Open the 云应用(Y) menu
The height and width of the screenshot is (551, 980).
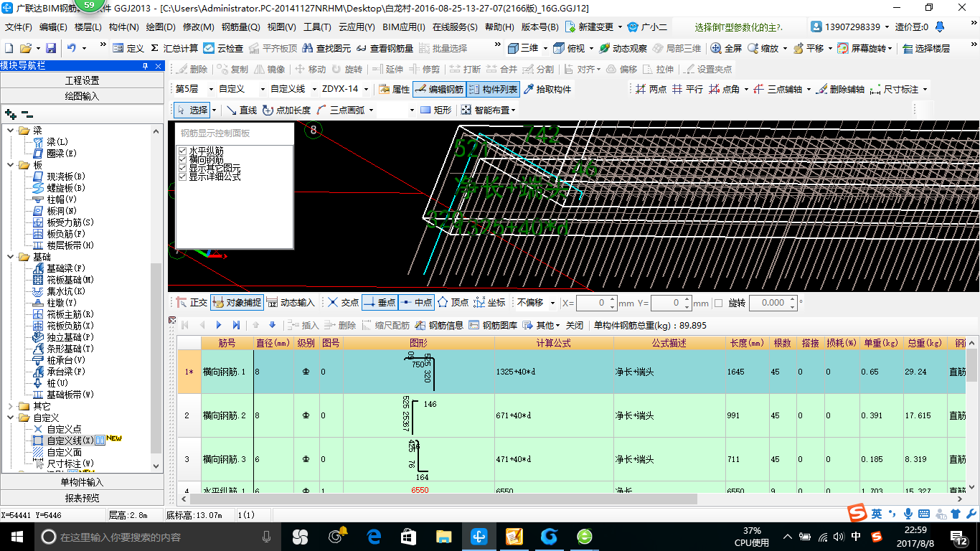coord(357,27)
